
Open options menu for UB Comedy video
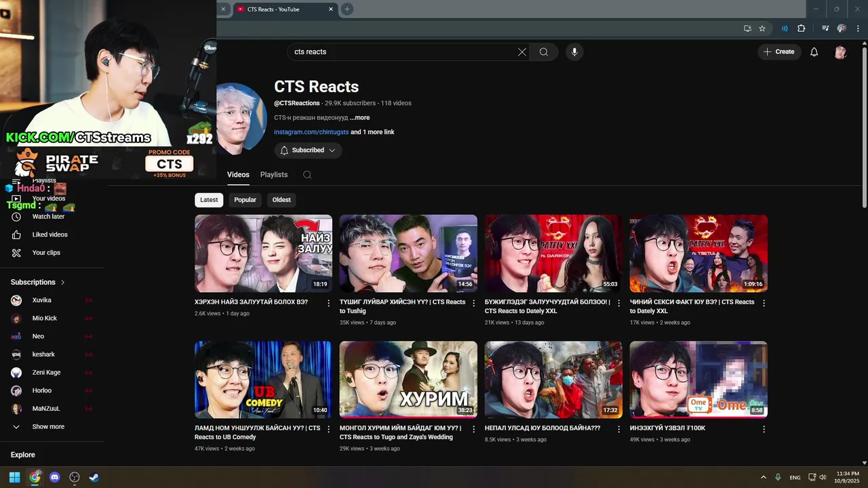329,429
